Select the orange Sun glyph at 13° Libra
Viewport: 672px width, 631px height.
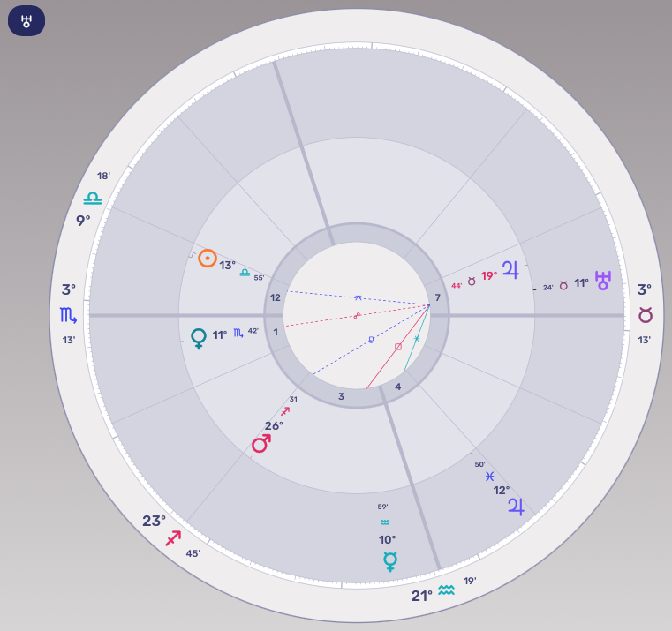(207, 259)
